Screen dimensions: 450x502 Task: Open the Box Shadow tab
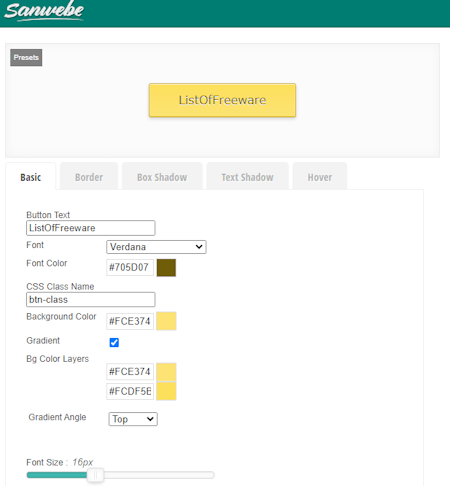tap(162, 177)
